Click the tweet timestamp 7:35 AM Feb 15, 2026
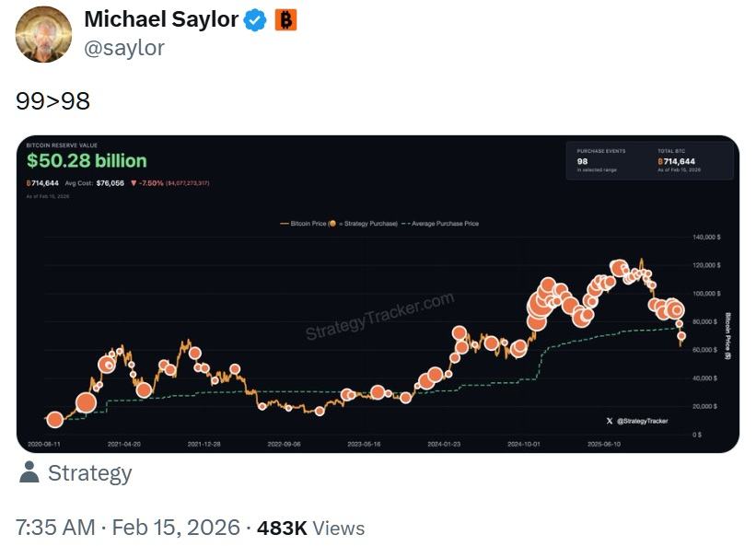Viewport: 756px width, 546px height. tap(128, 528)
